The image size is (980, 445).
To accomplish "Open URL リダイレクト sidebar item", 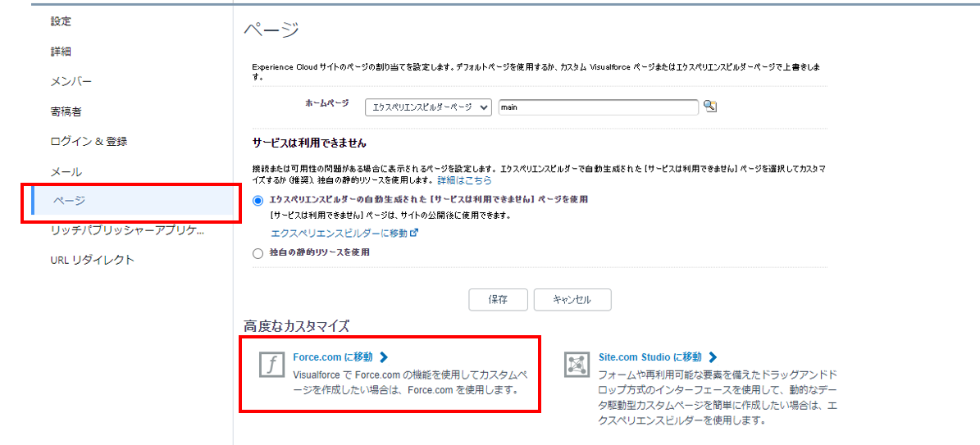I will coord(92,260).
